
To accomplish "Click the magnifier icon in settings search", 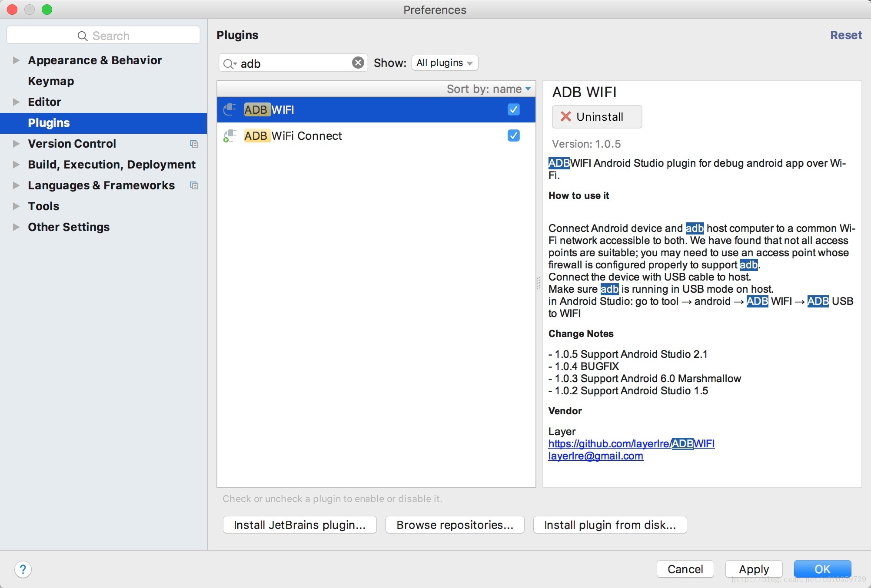I will 83,36.
